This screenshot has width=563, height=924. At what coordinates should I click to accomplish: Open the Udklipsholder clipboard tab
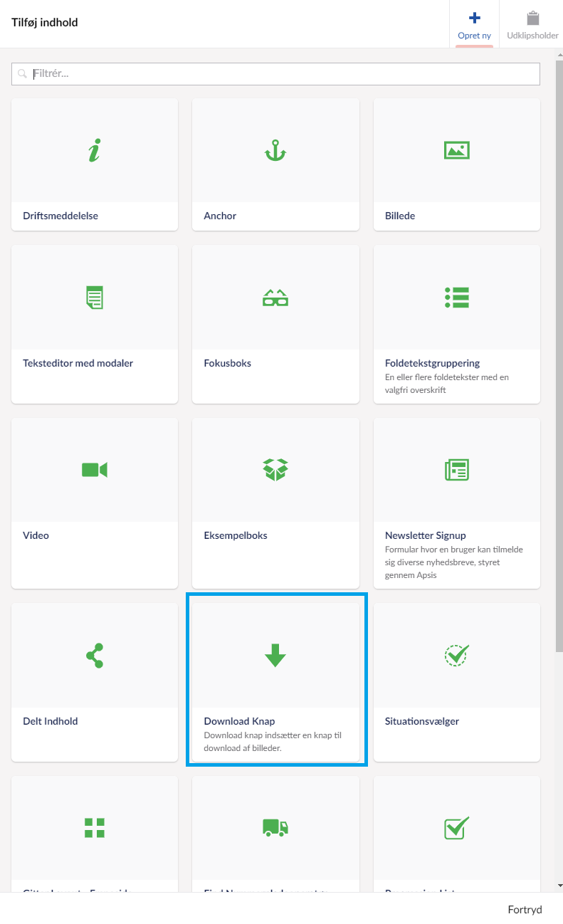[x=532, y=24]
